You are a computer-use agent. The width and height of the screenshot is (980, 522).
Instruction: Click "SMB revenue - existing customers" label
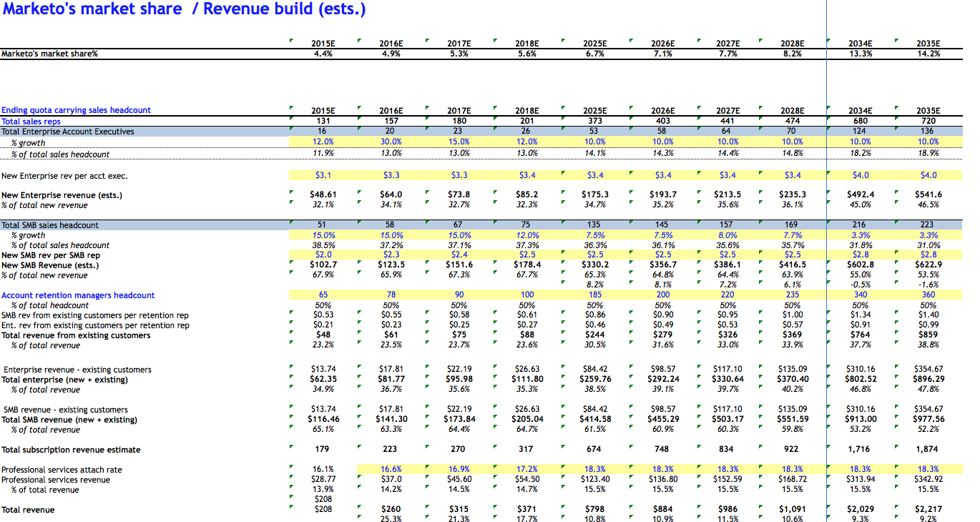click(x=66, y=410)
